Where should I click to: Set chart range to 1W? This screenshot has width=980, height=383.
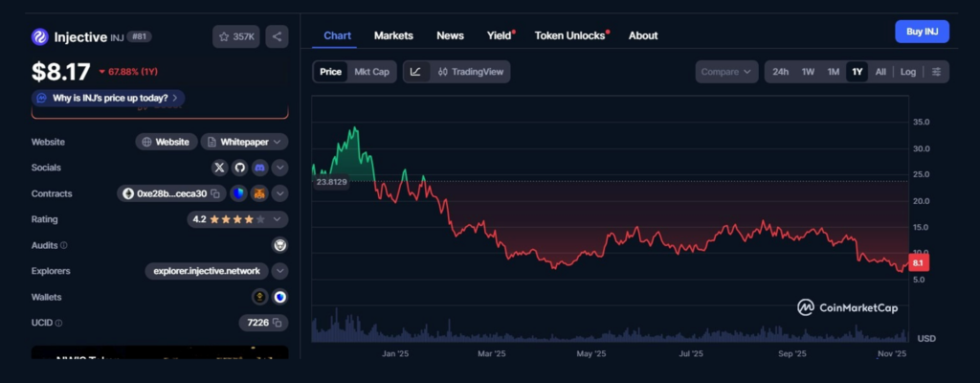pyautogui.click(x=808, y=72)
